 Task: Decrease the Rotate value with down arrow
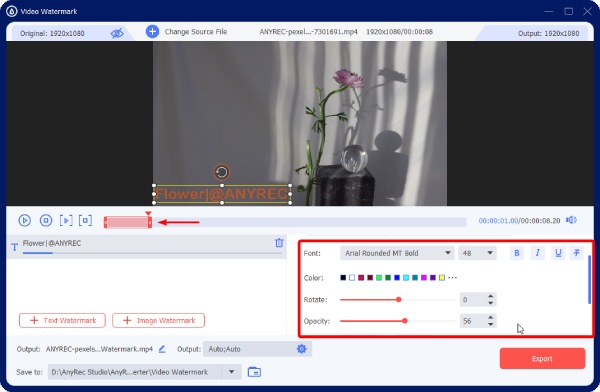point(491,303)
